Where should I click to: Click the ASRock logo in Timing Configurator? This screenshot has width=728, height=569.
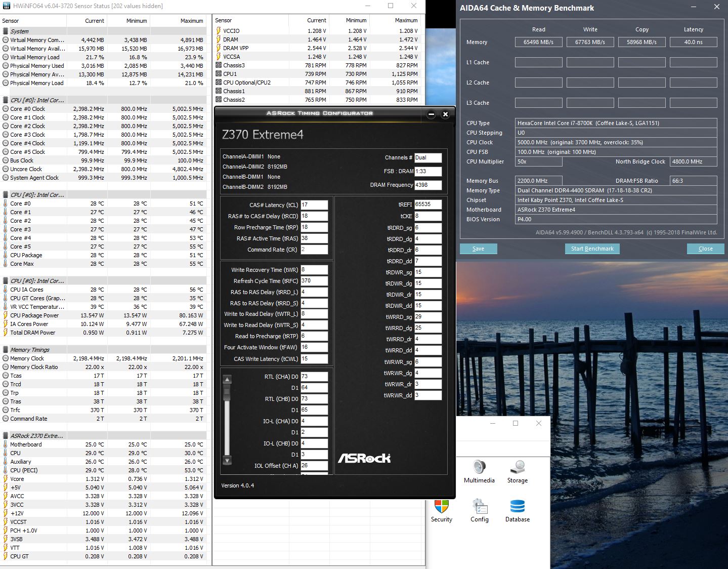(364, 458)
